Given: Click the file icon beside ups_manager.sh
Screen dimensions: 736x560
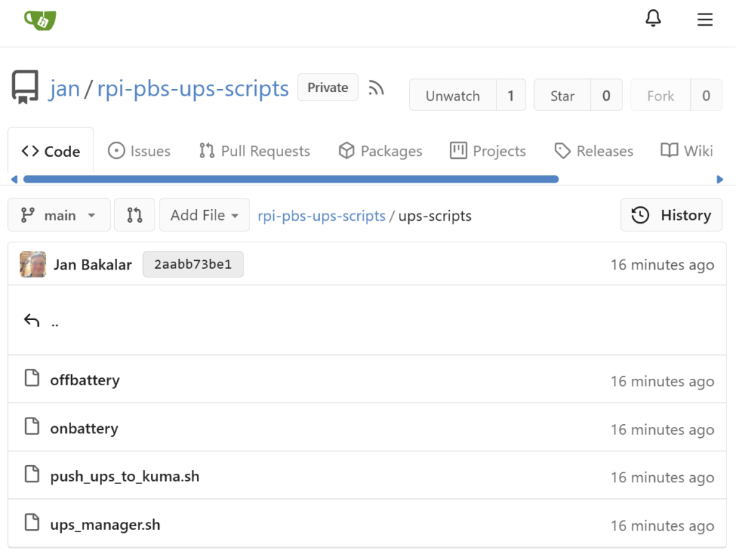Looking at the screenshot, I should coord(32,524).
